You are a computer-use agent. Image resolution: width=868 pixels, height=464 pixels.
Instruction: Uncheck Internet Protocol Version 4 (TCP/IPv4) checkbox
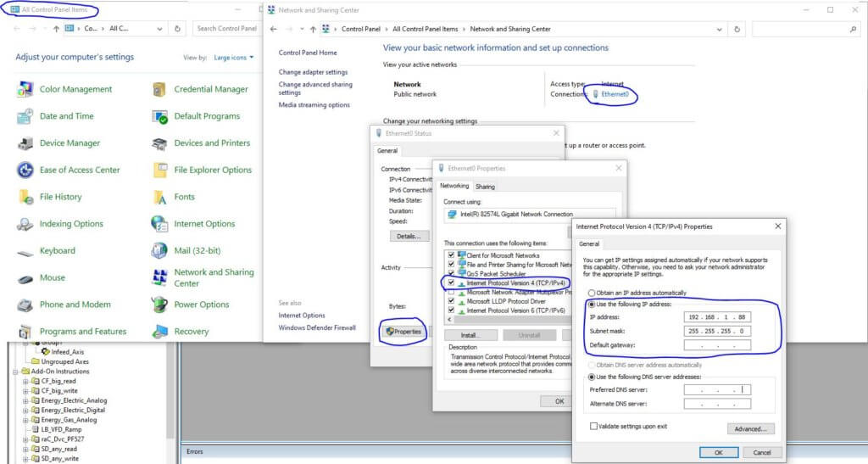pos(450,282)
